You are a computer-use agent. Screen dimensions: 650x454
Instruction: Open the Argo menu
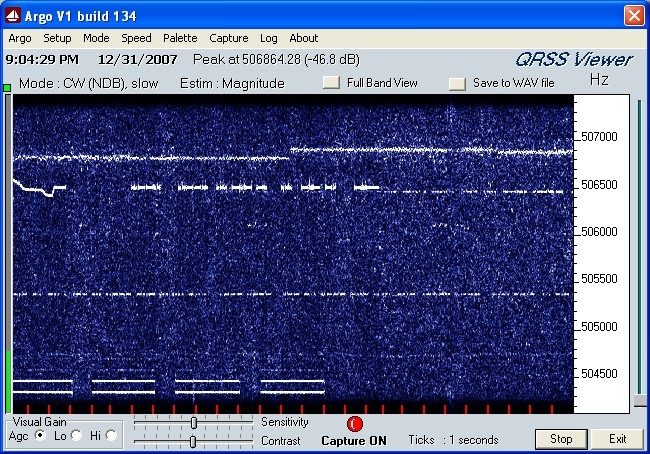pos(20,38)
